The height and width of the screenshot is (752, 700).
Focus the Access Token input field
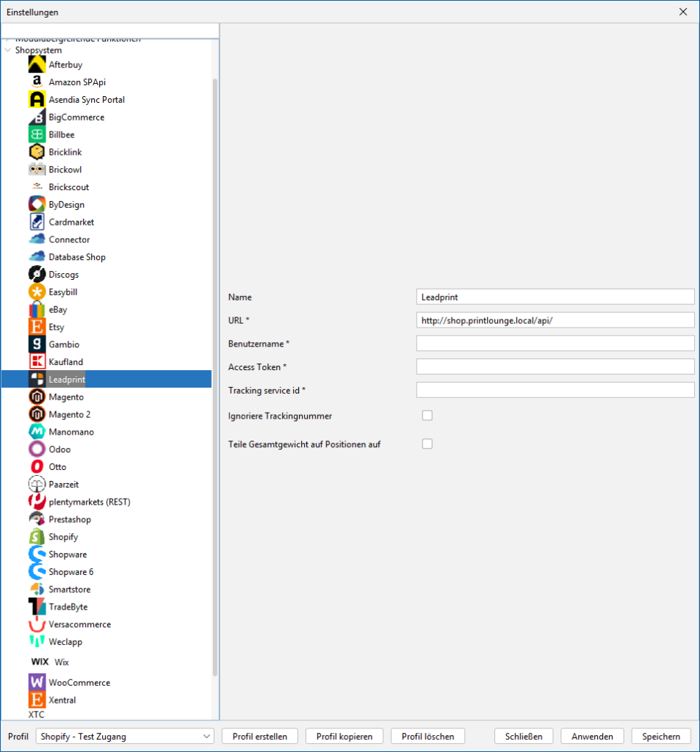coord(555,366)
